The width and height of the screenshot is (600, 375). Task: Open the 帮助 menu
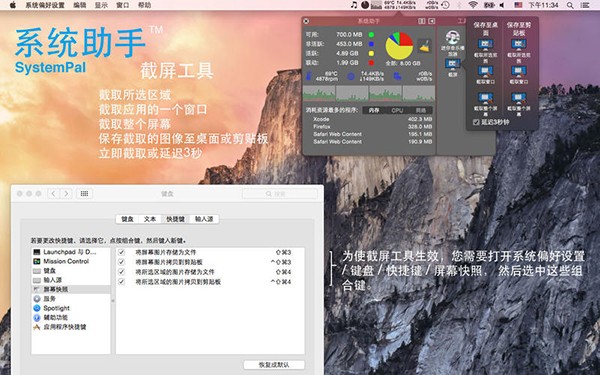[x=144, y=5]
